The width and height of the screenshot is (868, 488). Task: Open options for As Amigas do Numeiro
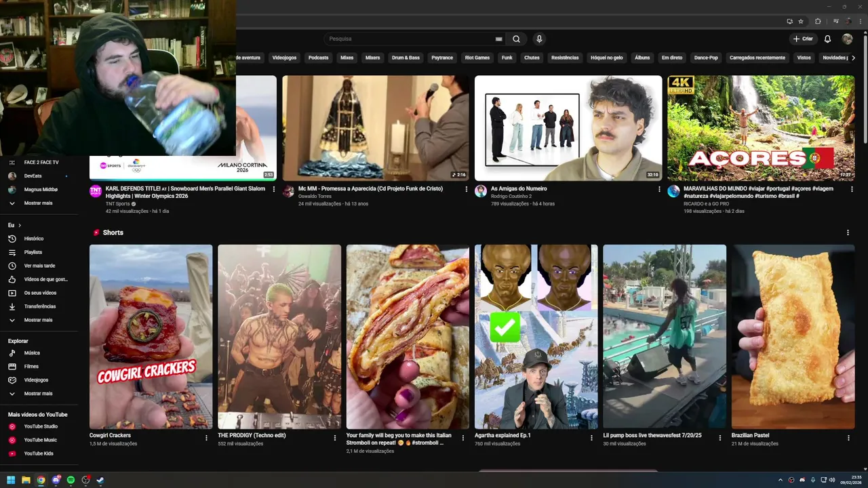[659, 189]
